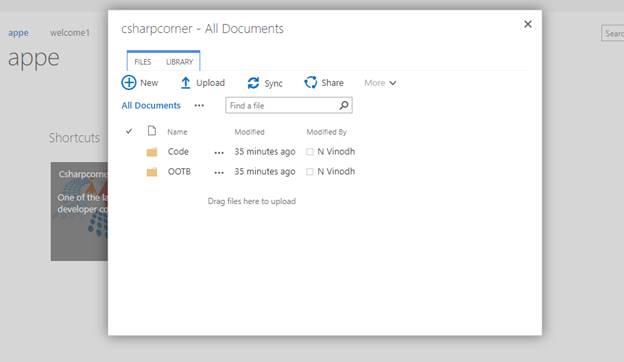Click the background page search box
This screenshot has height=362, width=624.
(x=613, y=33)
